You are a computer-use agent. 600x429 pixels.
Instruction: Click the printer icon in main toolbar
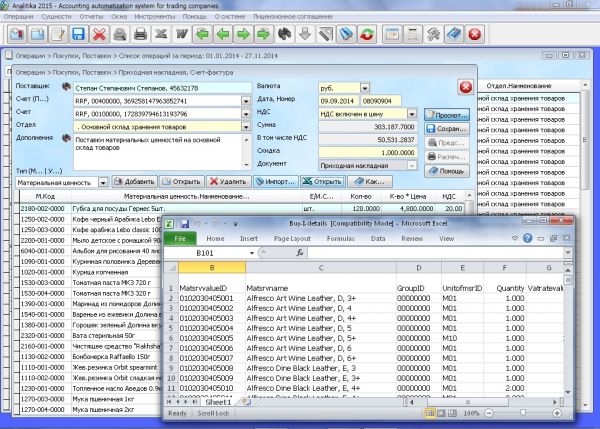141,35
